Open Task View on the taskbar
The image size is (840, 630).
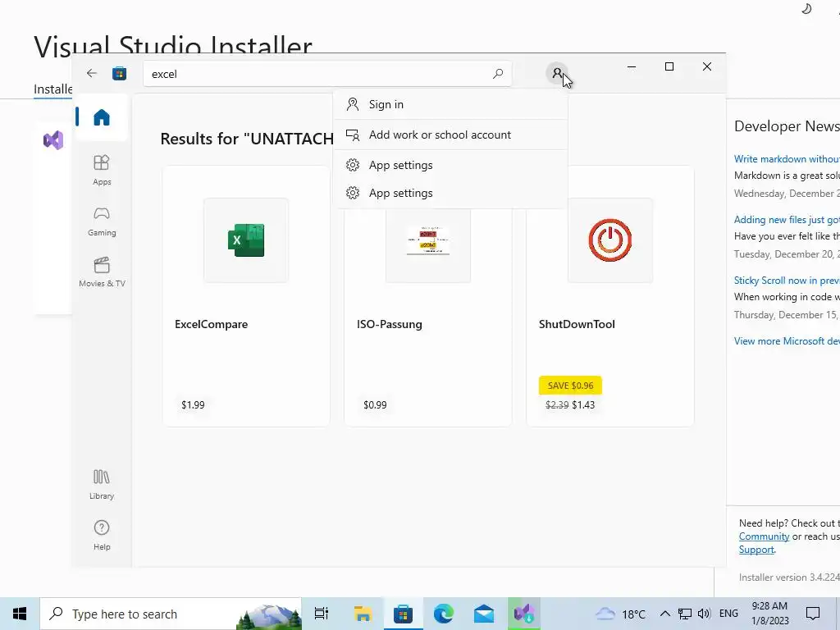pos(322,614)
